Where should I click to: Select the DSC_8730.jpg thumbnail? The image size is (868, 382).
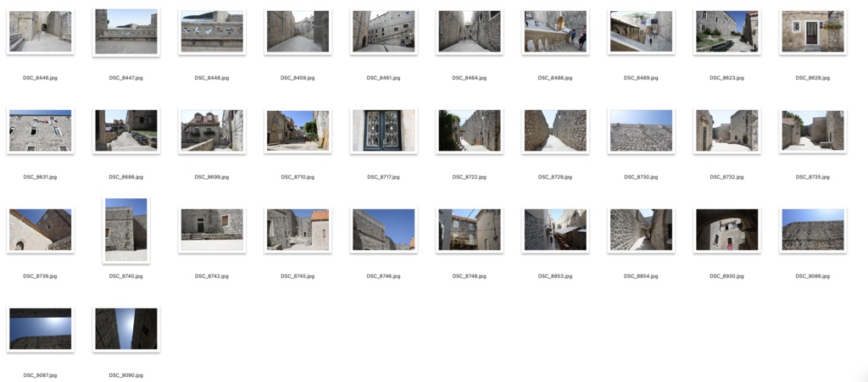point(641,130)
